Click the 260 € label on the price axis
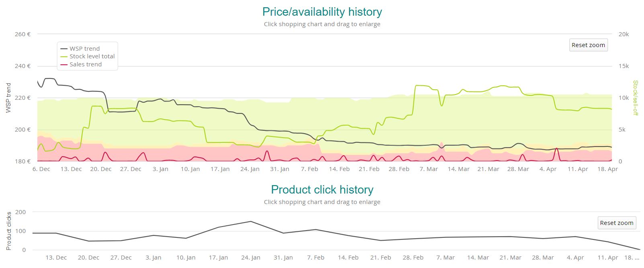Viewport: 644px width, 268px height. (22, 34)
